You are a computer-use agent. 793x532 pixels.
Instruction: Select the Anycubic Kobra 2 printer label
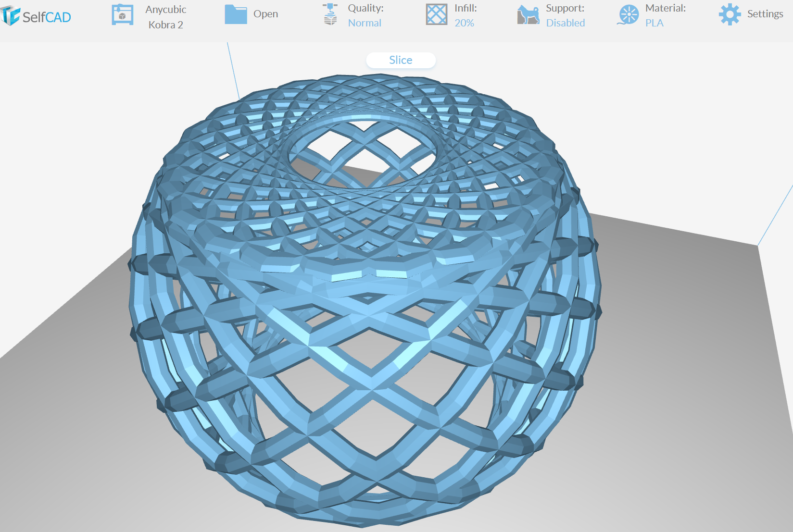point(166,17)
